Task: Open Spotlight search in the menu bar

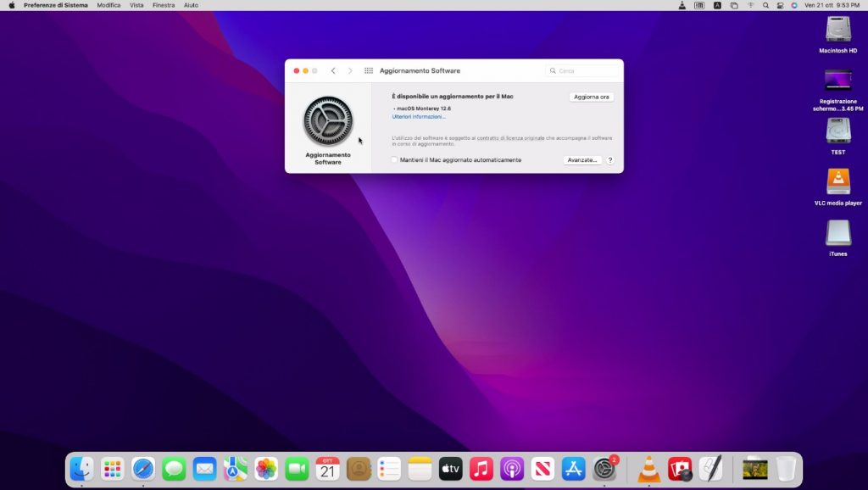Action: click(x=765, y=5)
